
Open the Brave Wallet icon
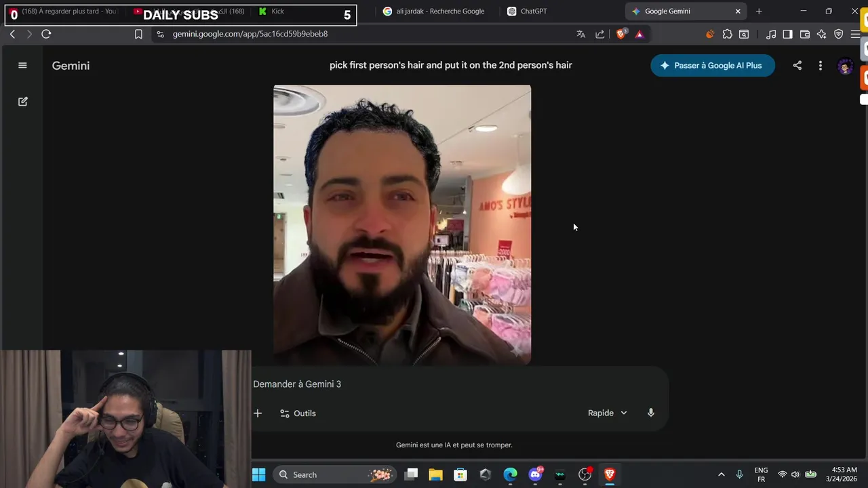(805, 34)
